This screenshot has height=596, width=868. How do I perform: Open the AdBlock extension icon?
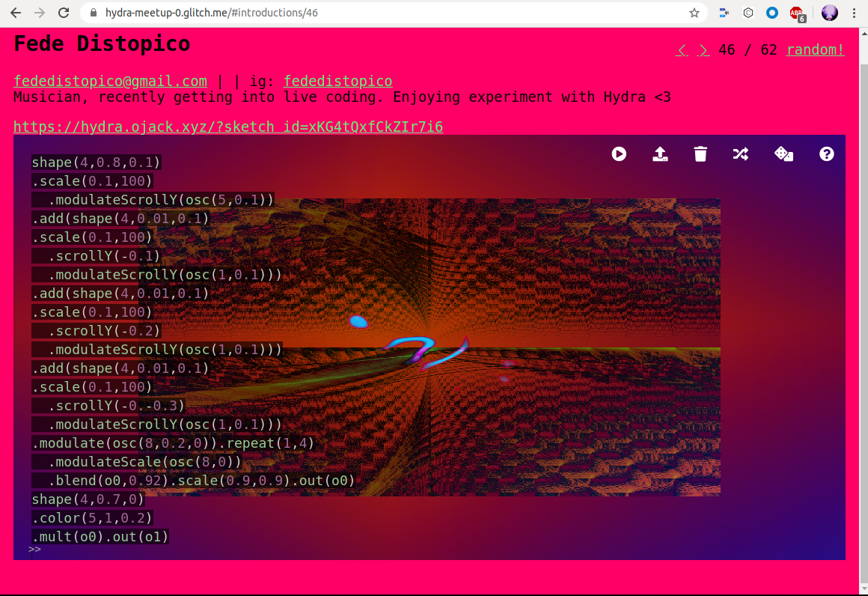pyautogui.click(x=797, y=13)
